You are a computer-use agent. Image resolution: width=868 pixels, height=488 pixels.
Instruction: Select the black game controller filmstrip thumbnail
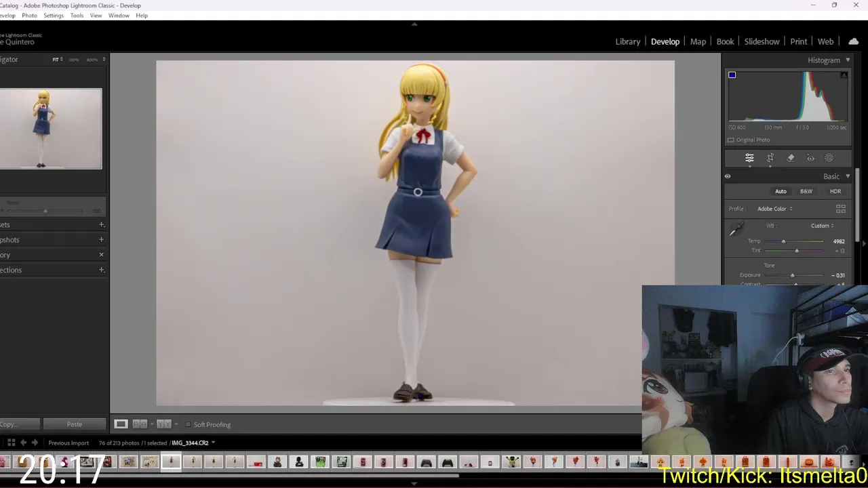(x=448, y=462)
